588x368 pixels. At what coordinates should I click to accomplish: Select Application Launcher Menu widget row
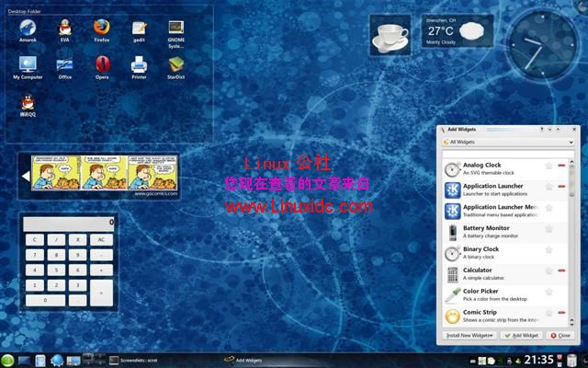click(x=504, y=211)
